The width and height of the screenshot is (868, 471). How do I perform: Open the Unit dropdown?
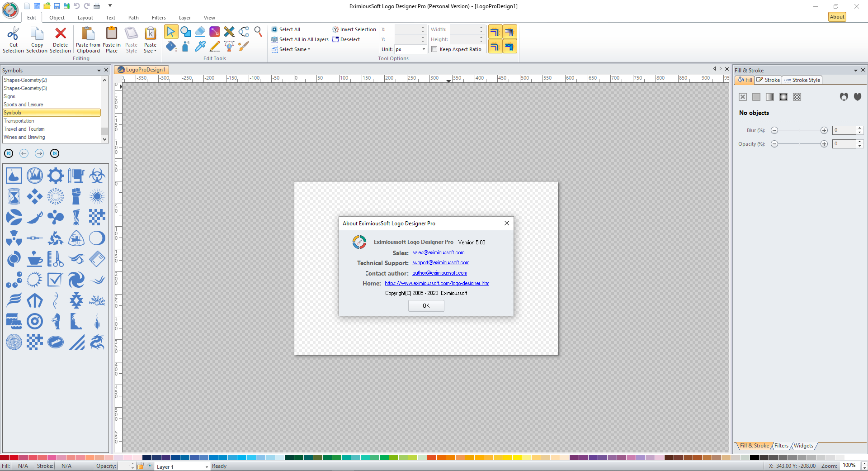pyautogui.click(x=424, y=49)
